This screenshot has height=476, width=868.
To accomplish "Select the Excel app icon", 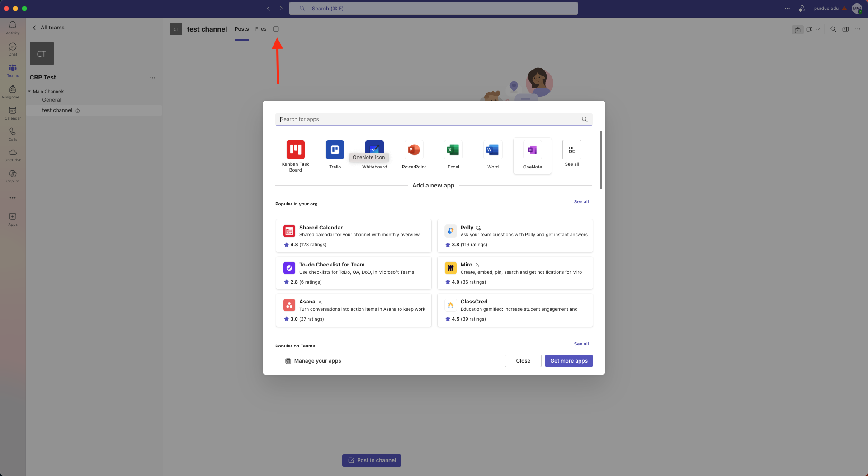I will click(453, 150).
